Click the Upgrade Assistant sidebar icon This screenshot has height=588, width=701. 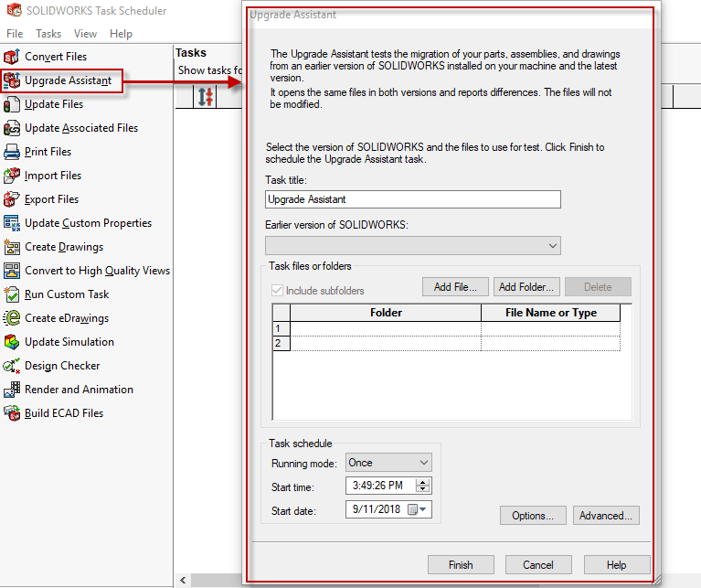pos(12,80)
